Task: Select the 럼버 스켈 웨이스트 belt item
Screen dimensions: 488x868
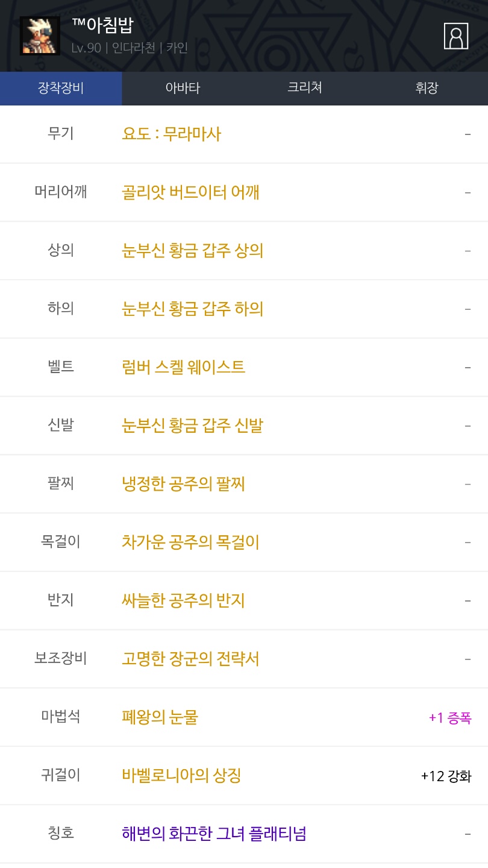Action: [184, 367]
